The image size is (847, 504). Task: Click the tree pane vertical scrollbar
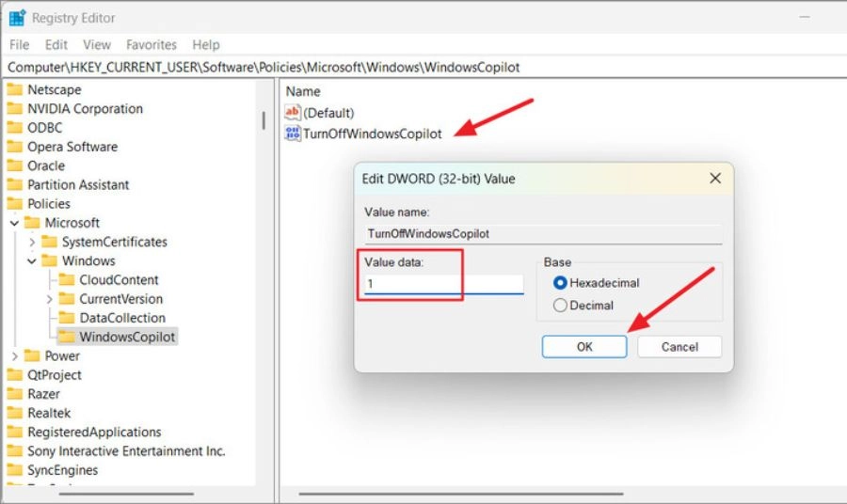pyautogui.click(x=264, y=120)
